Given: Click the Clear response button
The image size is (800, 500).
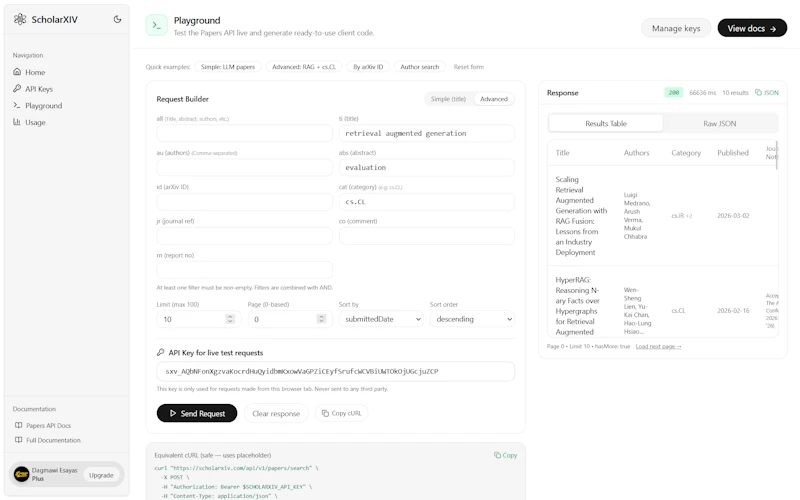Looking at the screenshot, I should (276, 413).
